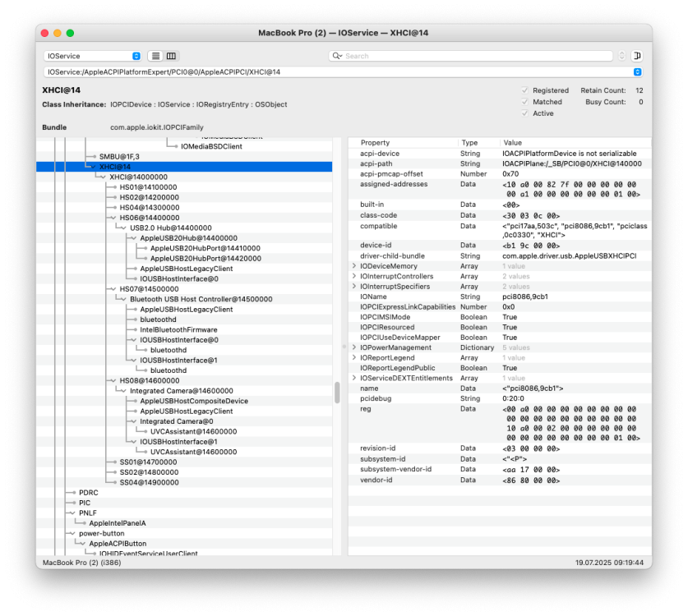Select the SMBU@1F,3 tree row
This screenshot has height=616, width=688.
(x=184, y=157)
